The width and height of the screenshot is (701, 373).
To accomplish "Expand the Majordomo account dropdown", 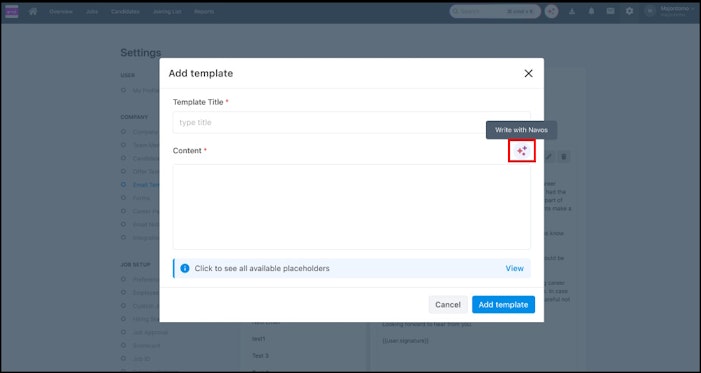I will tap(677, 11).
